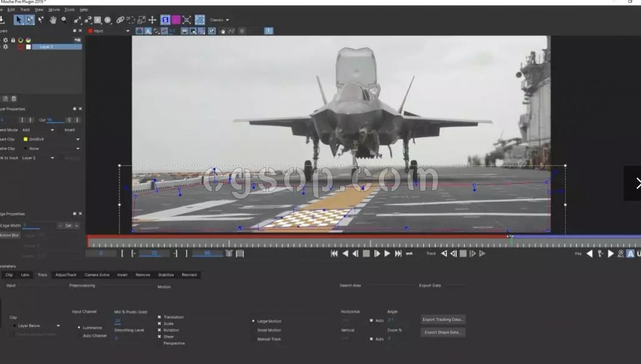Go to the previous keyframe
Screen dimensions: 641x364
click(x=590, y=254)
